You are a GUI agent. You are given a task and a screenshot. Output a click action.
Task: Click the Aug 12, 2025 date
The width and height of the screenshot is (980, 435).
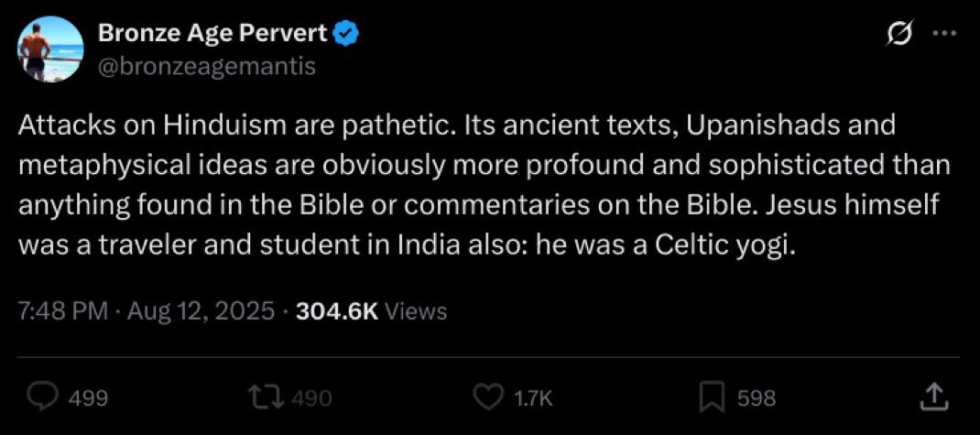(x=201, y=310)
